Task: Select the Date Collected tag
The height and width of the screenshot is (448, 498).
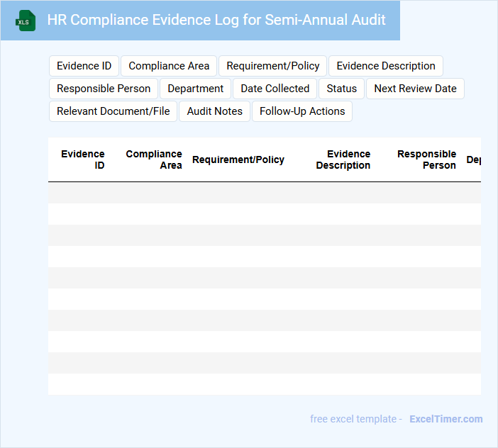Action: pyautogui.click(x=275, y=89)
